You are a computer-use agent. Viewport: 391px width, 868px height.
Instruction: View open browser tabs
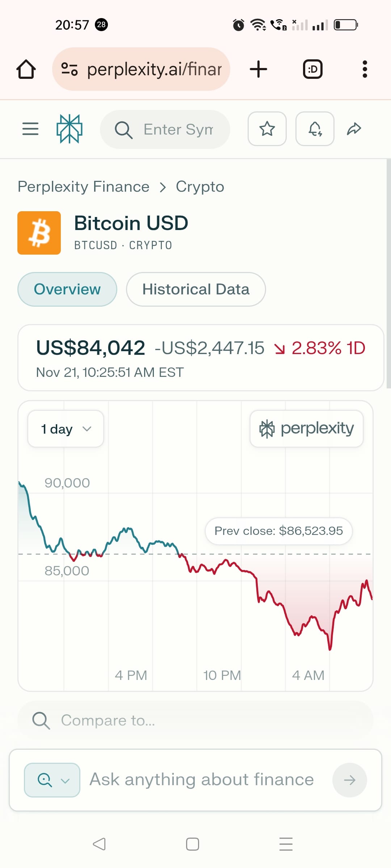[x=313, y=69]
